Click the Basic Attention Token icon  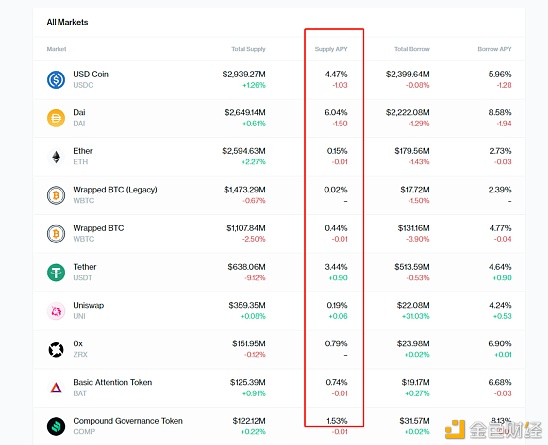click(56, 388)
